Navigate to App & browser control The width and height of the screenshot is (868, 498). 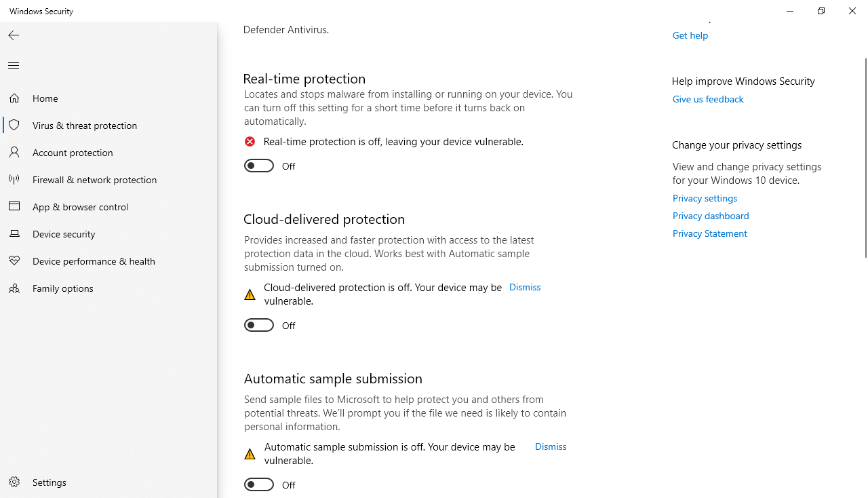[x=108, y=207]
